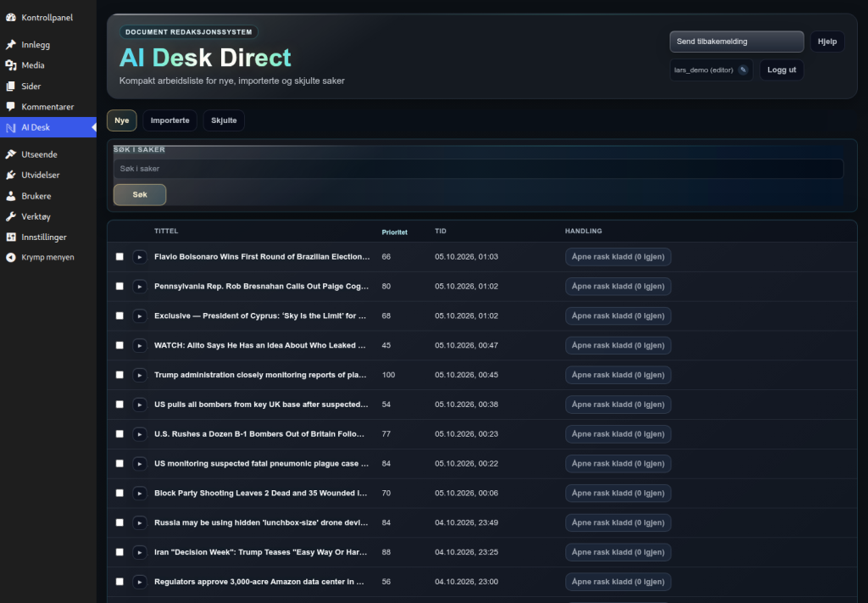
Task: Expand the Russia lunchbox-size drone story row
Action: 140,522
